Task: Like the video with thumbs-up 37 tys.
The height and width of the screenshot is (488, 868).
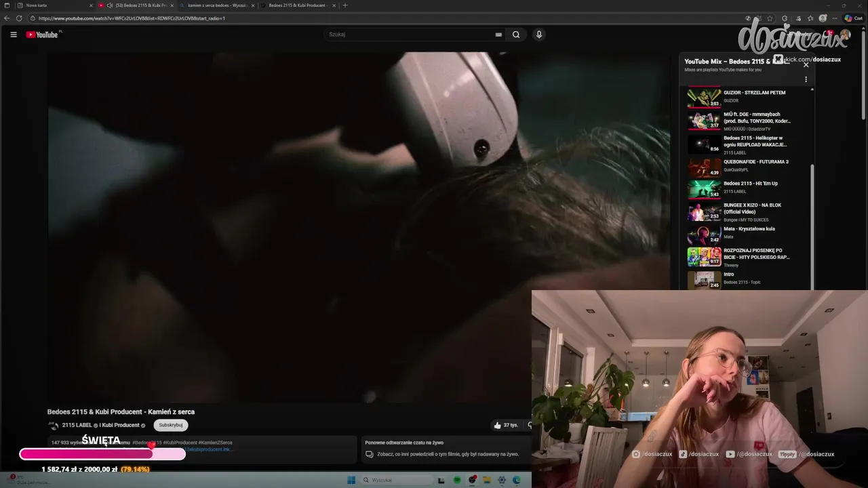Action: tap(505, 425)
